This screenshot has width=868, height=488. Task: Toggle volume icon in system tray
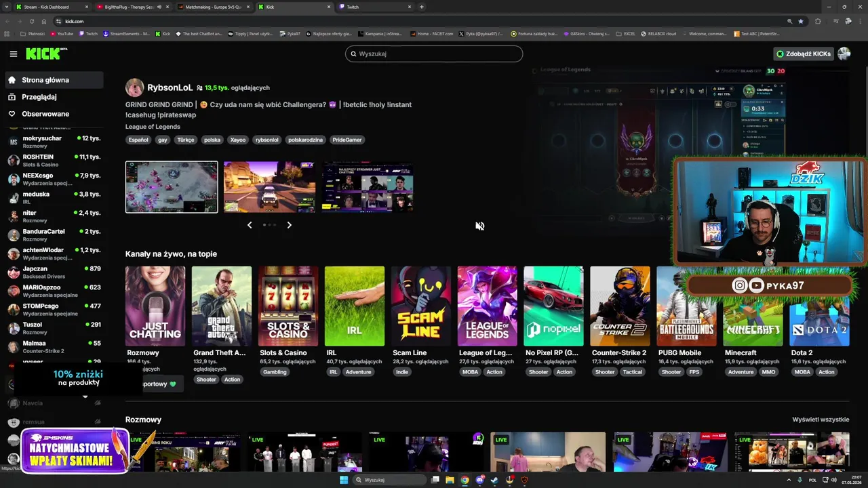click(x=833, y=480)
